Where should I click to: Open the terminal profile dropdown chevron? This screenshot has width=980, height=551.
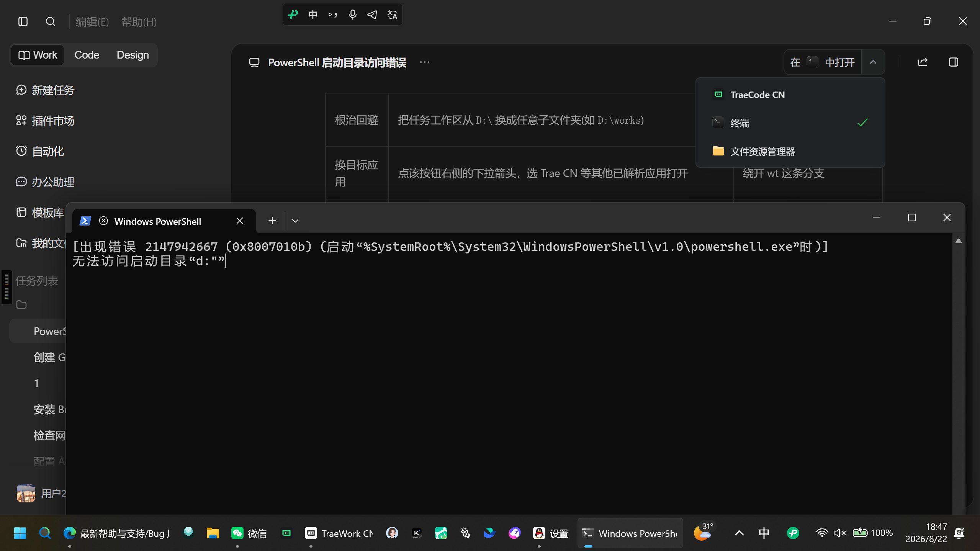295,221
